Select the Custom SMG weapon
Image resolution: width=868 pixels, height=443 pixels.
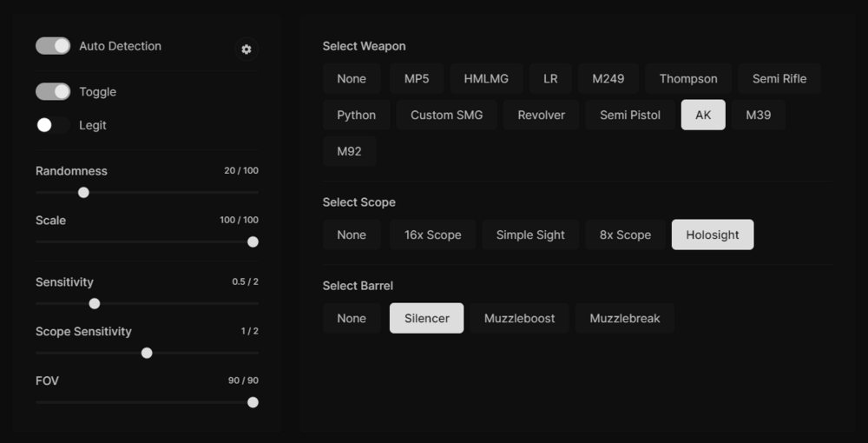[447, 116]
